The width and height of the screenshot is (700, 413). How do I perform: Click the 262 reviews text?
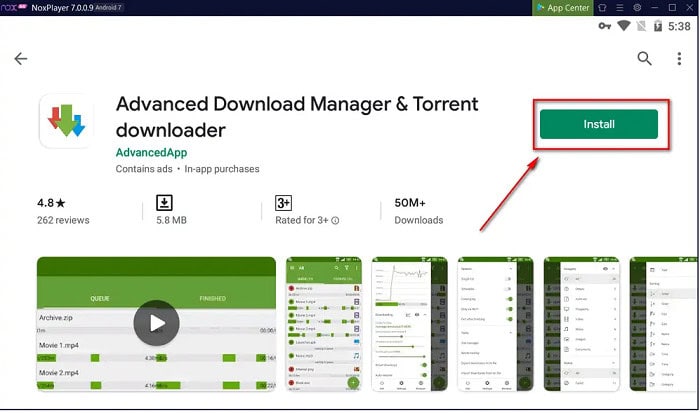[x=63, y=220]
